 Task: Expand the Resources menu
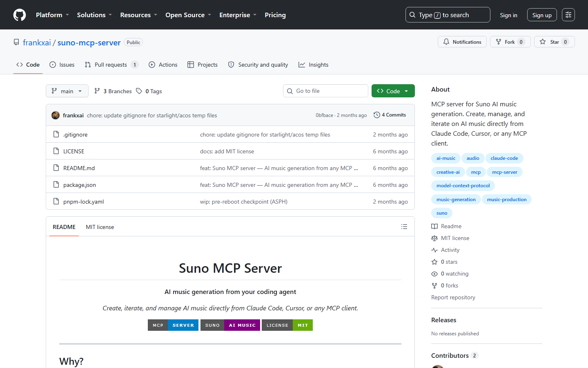[x=138, y=15]
